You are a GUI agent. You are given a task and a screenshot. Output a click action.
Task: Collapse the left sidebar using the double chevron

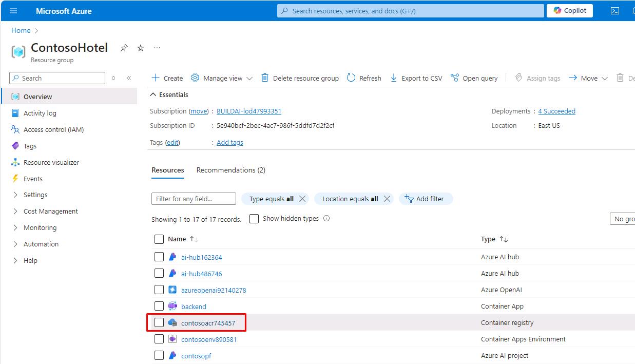(x=129, y=78)
